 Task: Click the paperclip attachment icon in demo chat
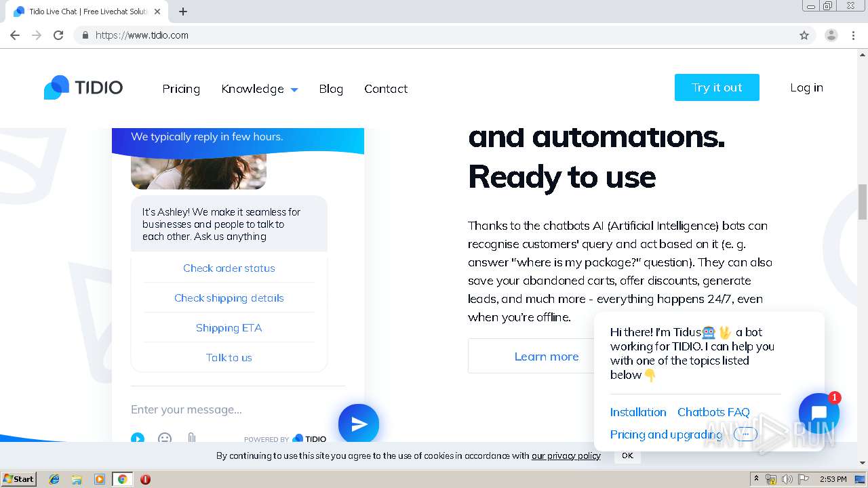[x=192, y=438]
